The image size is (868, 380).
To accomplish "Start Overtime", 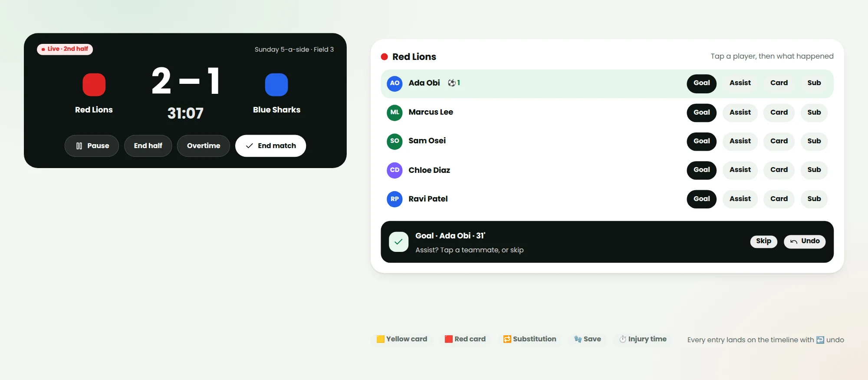I will [x=204, y=146].
